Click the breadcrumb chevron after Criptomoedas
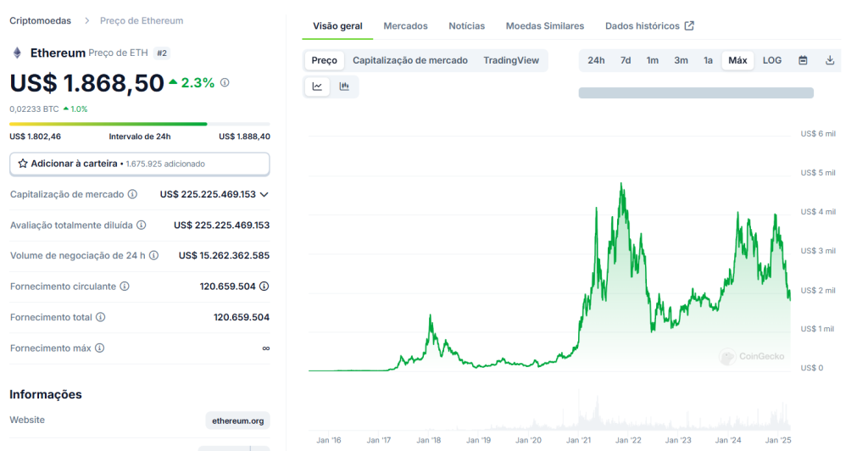The width and height of the screenshot is (868, 451). click(x=87, y=21)
